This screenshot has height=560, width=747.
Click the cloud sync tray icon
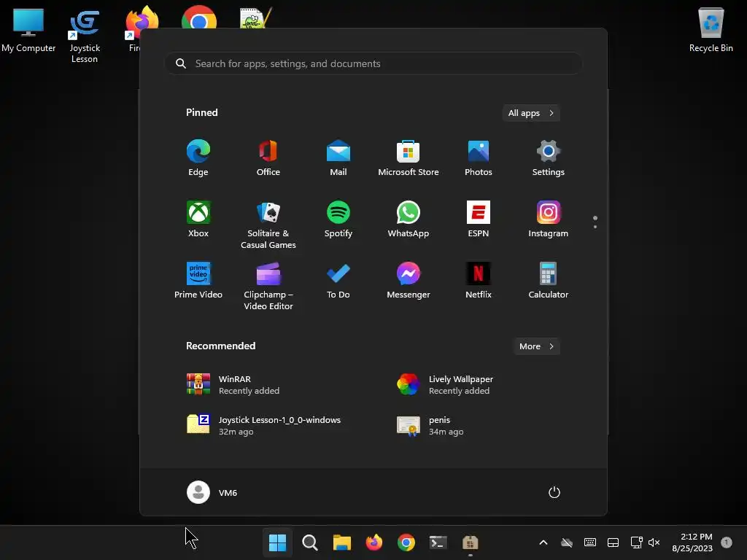click(x=566, y=542)
